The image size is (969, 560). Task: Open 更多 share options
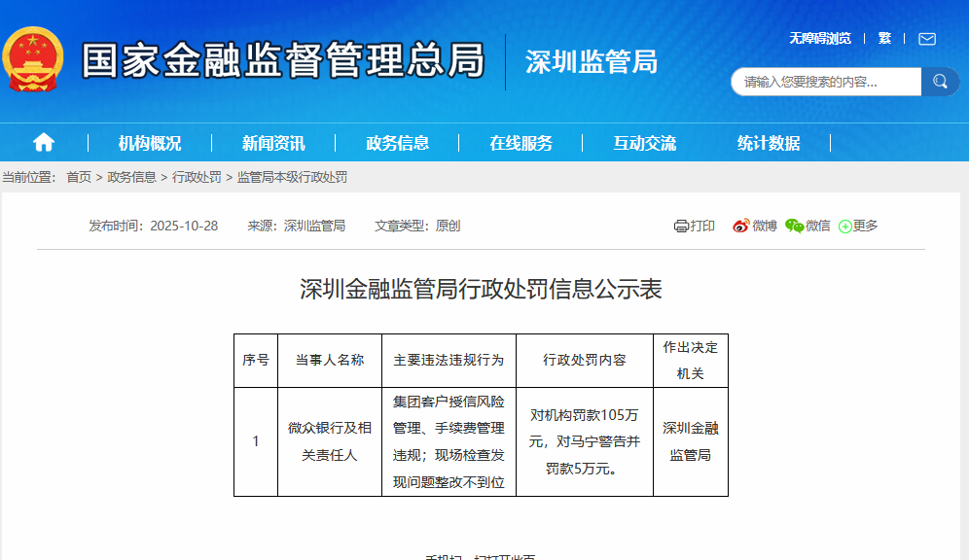[858, 226]
